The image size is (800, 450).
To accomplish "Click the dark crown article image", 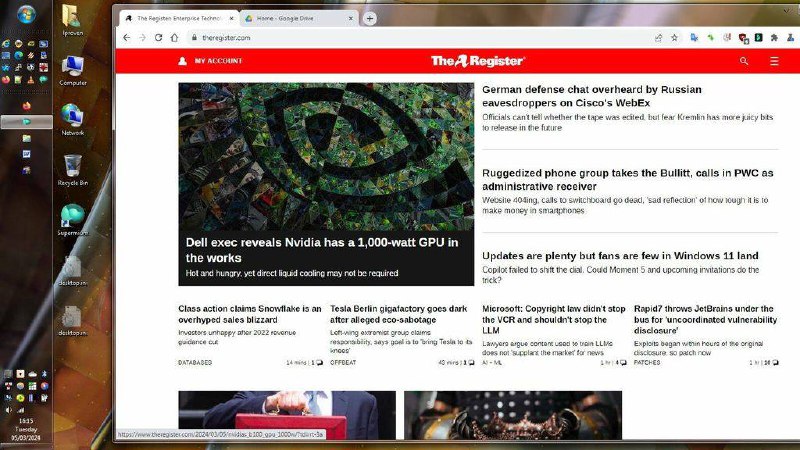I will pos(513,415).
